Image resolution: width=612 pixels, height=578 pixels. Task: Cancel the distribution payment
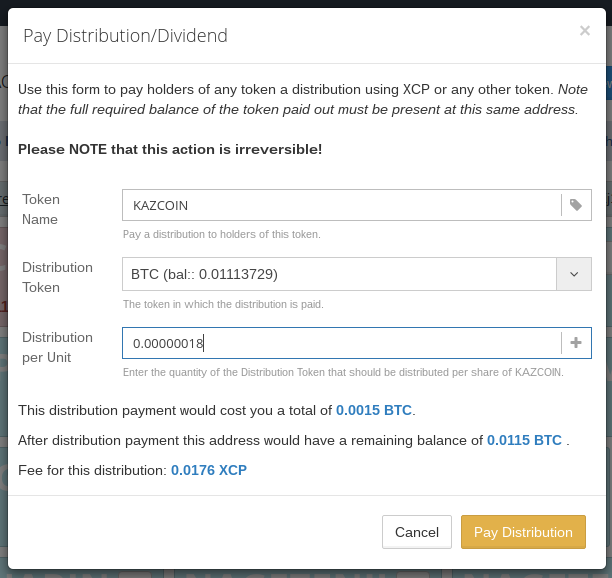click(416, 532)
